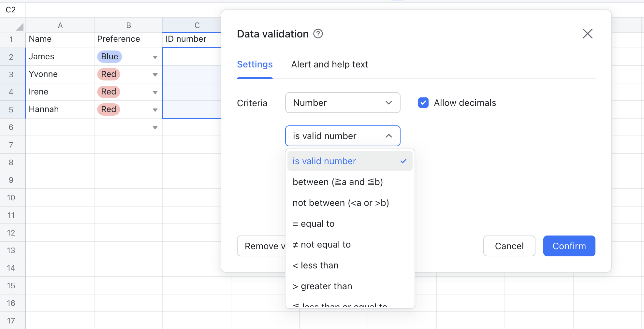The height and width of the screenshot is (329, 644).
Task: Close the Data validation dialog
Action: coord(587,34)
